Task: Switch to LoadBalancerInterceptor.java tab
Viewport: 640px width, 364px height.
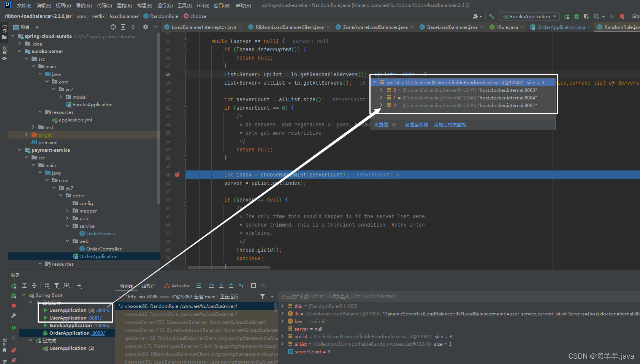Action: (204, 27)
